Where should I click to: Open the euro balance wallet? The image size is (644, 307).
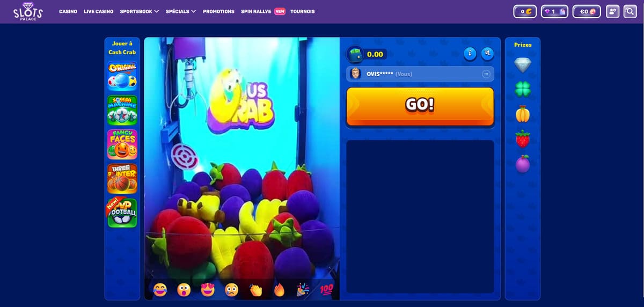click(x=587, y=11)
